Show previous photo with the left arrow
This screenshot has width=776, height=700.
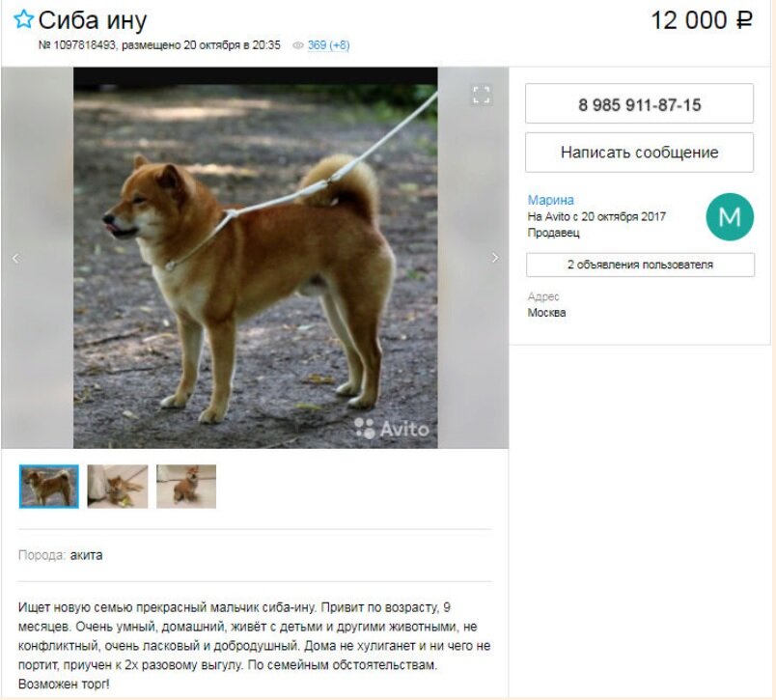pyautogui.click(x=15, y=258)
